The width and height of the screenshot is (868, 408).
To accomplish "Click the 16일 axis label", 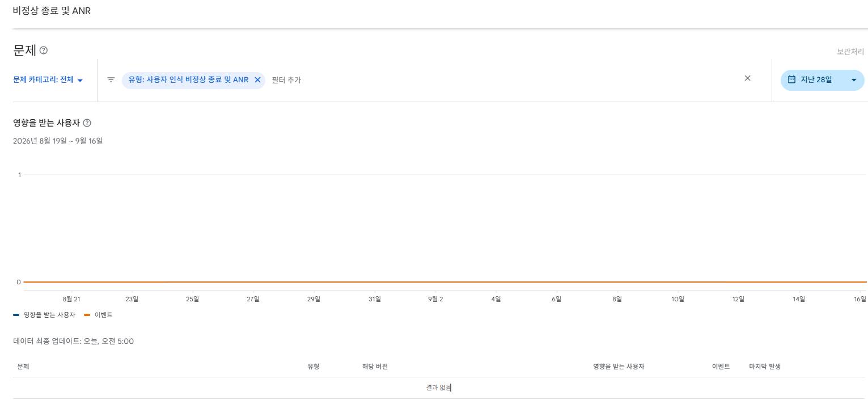I will pyautogui.click(x=859, y=298).
